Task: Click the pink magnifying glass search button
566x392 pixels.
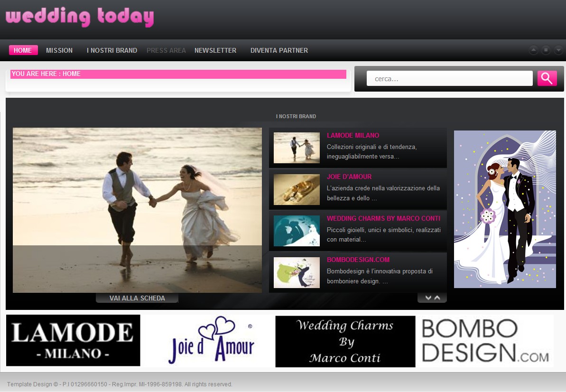Action: 547,78
